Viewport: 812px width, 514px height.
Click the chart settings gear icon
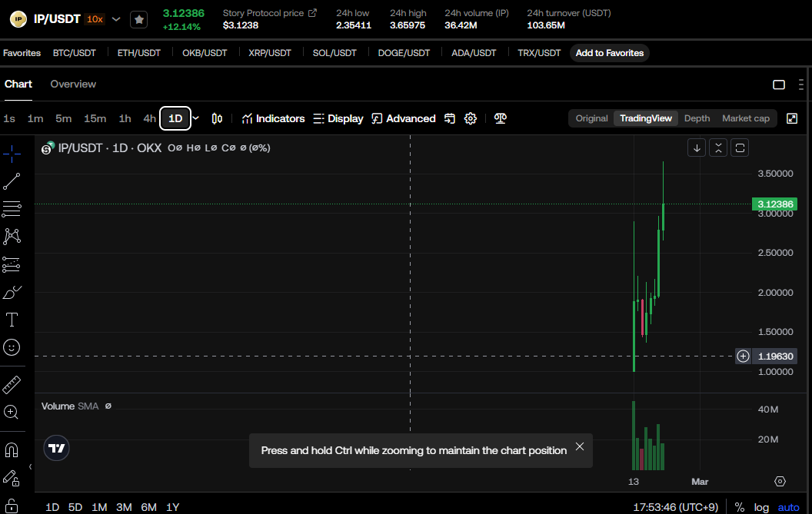pos(471,118)
